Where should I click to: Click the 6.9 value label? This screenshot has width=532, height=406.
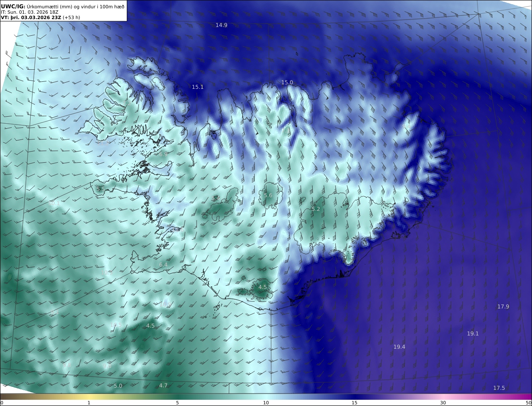point(163,154)
